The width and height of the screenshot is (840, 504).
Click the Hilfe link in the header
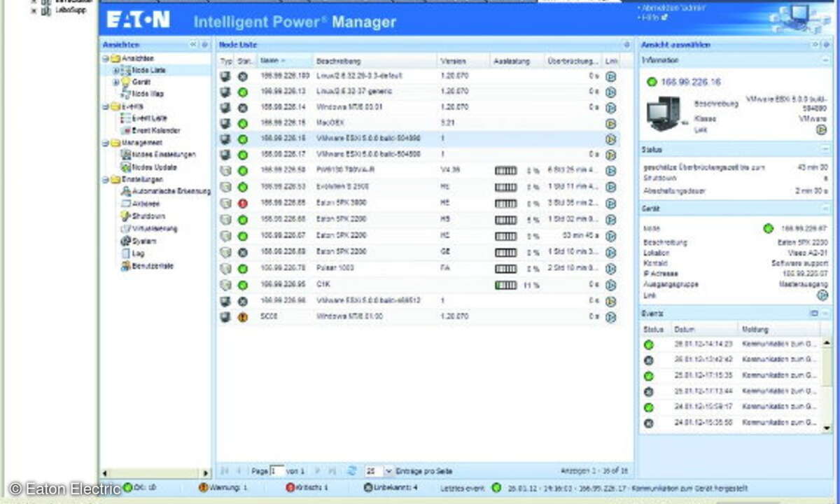[650, 17]
